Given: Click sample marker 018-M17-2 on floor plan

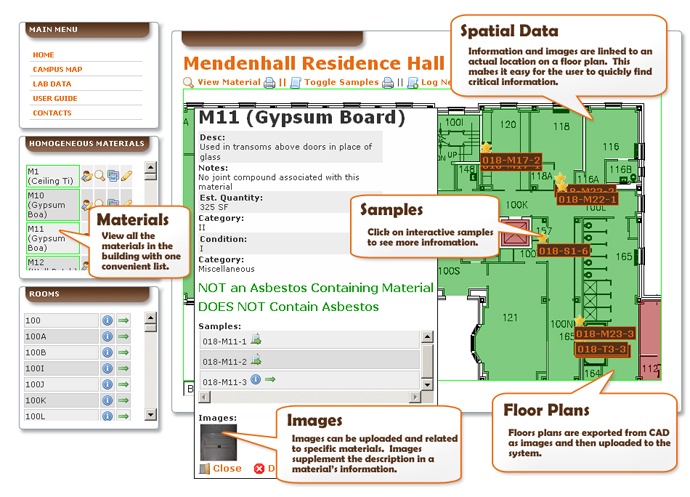Looking at the screenshot, I should tap(511, 160).
